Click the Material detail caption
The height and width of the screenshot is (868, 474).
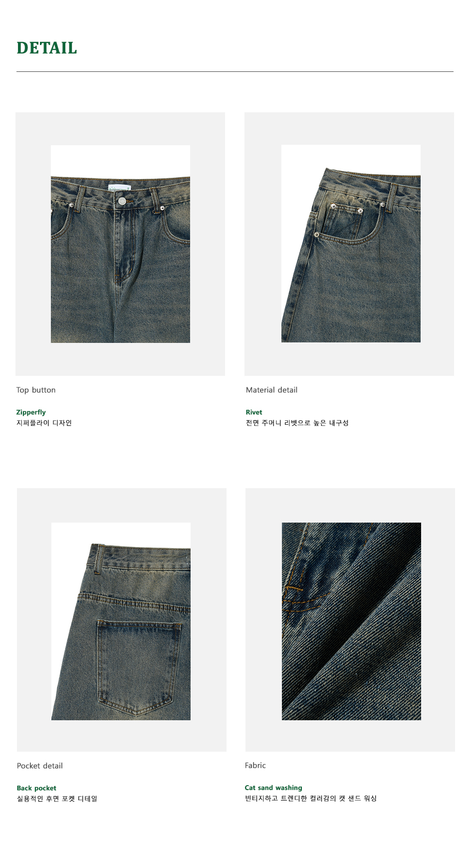(271, 390)
